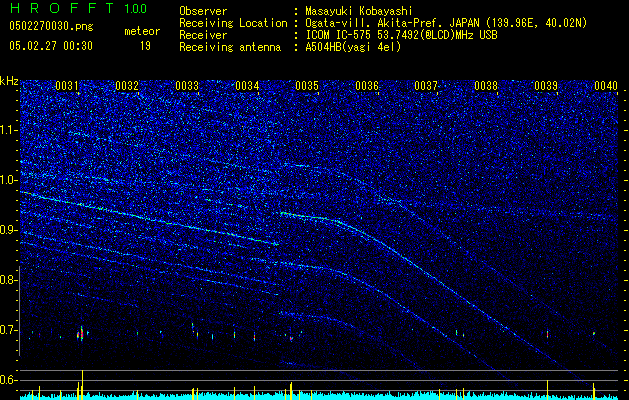Viewport: 629px width, 400px height.
Task: Click the 0040 time marker
Action: [606, 86]
